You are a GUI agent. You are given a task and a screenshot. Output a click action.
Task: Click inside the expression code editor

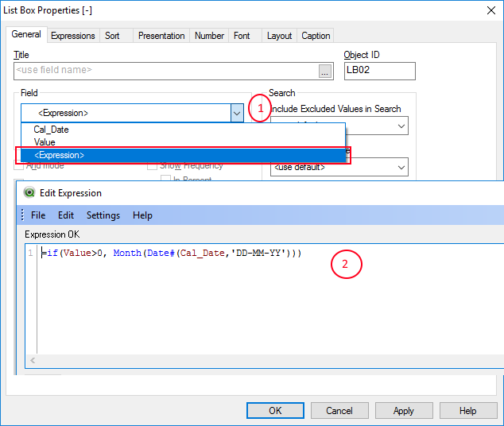(x=270, y=299)
